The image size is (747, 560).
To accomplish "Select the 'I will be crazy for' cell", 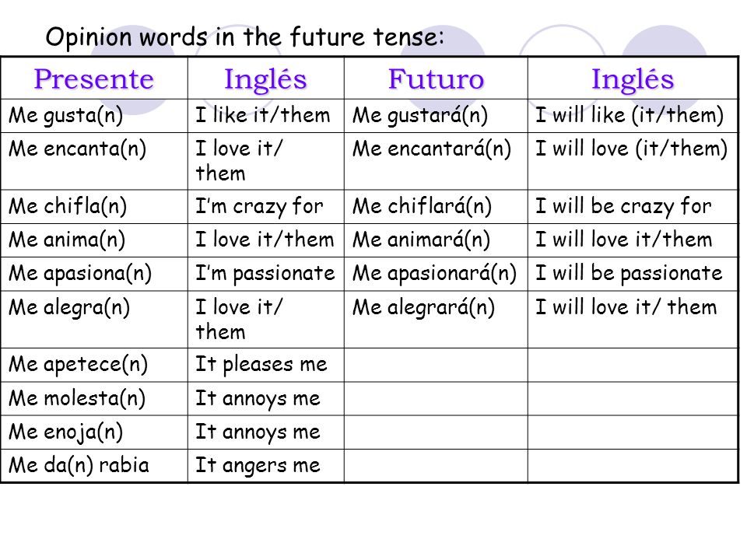I will pos(633,207).
